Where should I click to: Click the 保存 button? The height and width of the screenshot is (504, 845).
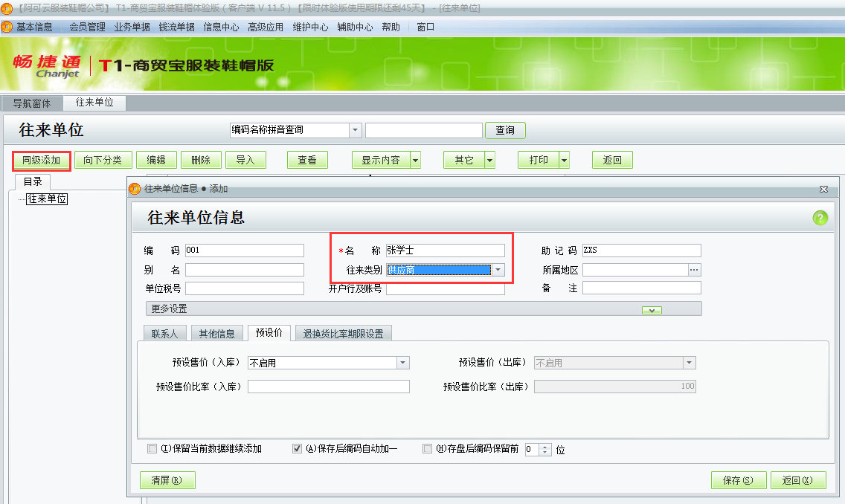pyautogui.click(x=738, y=479)
